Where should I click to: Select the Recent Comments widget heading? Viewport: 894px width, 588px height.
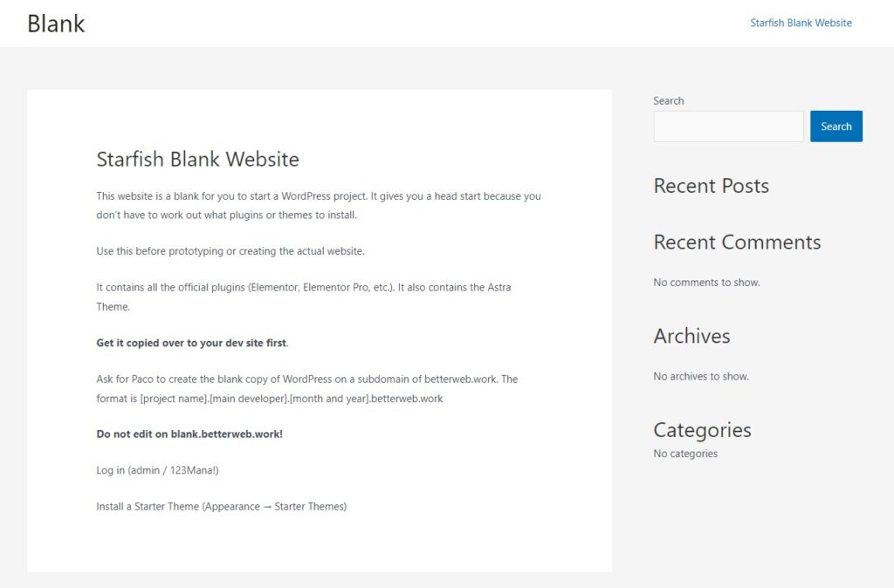pyautogui.click(x=737, y=242)
